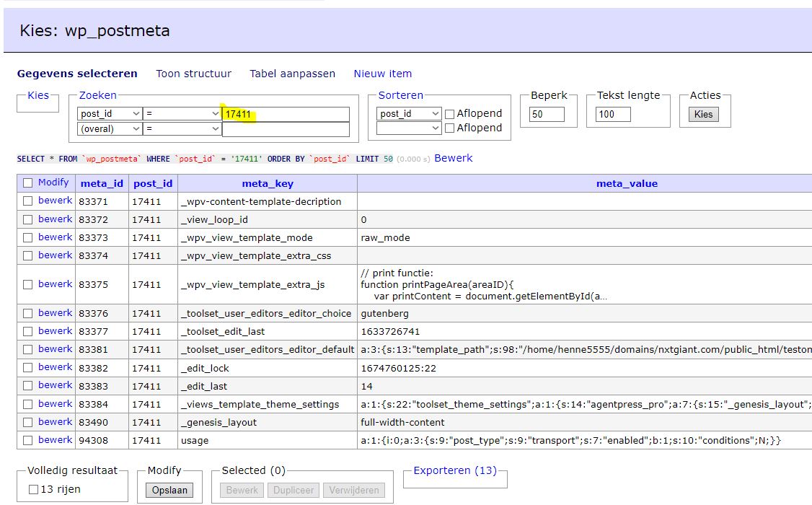Viewport: 812px width, 505px height.
Task: Edit row 83371 via bewerk link
Action: 55,201
